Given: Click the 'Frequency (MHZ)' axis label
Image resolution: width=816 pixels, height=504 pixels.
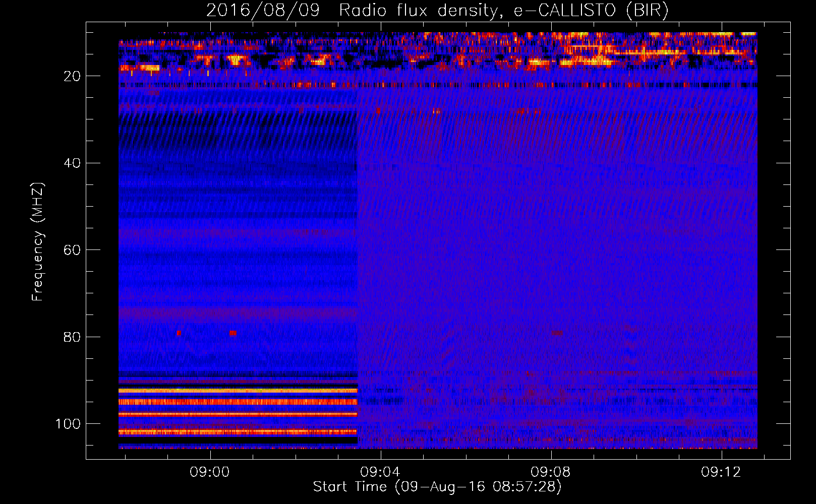Looking at the screenshot, I should 38,241.
